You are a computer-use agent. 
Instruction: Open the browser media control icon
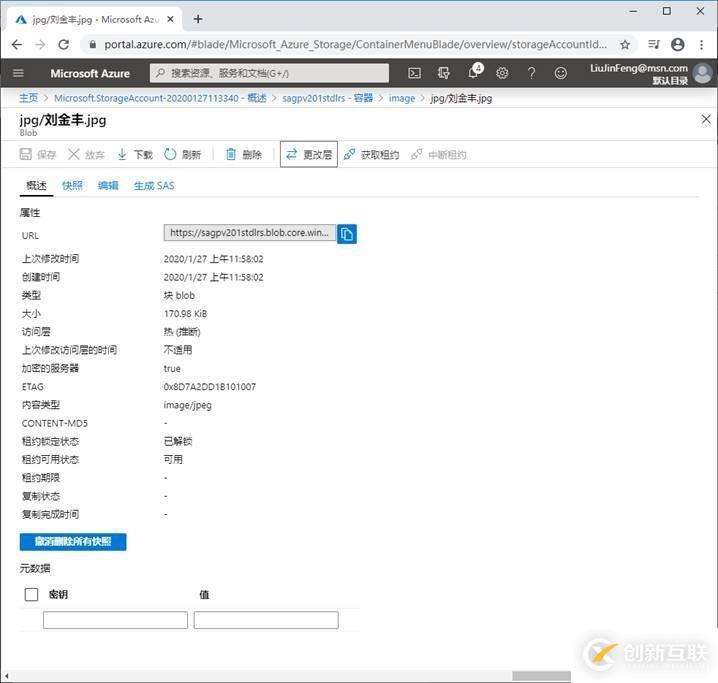coord(654,44)
